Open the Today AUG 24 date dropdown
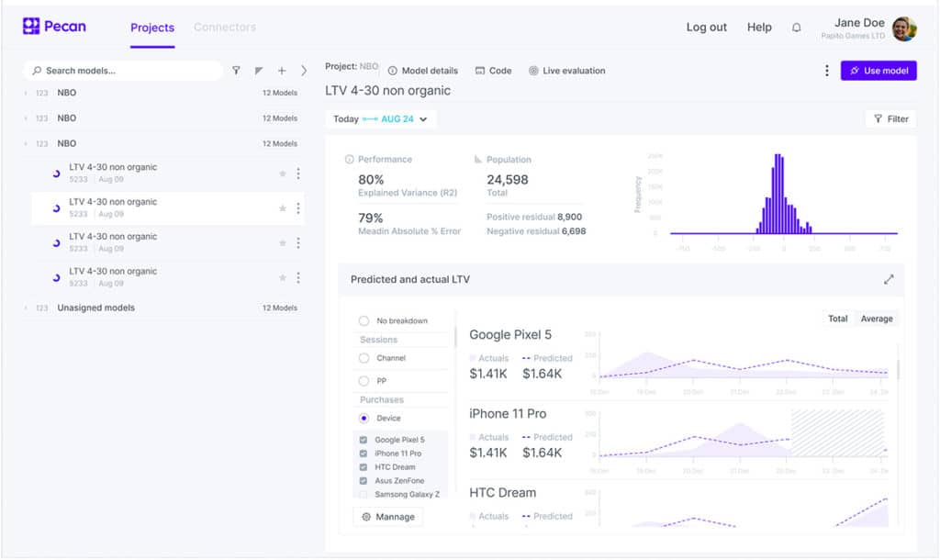The image size is (940, 560). click(x=381, y=119)
